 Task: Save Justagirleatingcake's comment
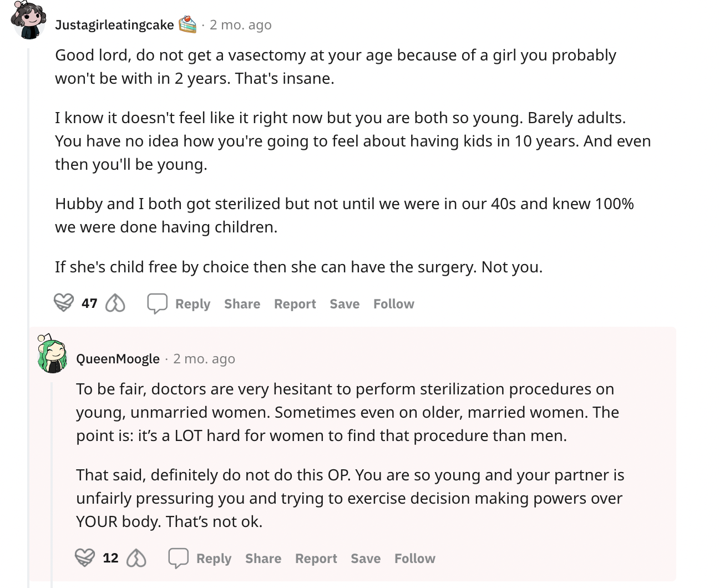coord(345,304)
